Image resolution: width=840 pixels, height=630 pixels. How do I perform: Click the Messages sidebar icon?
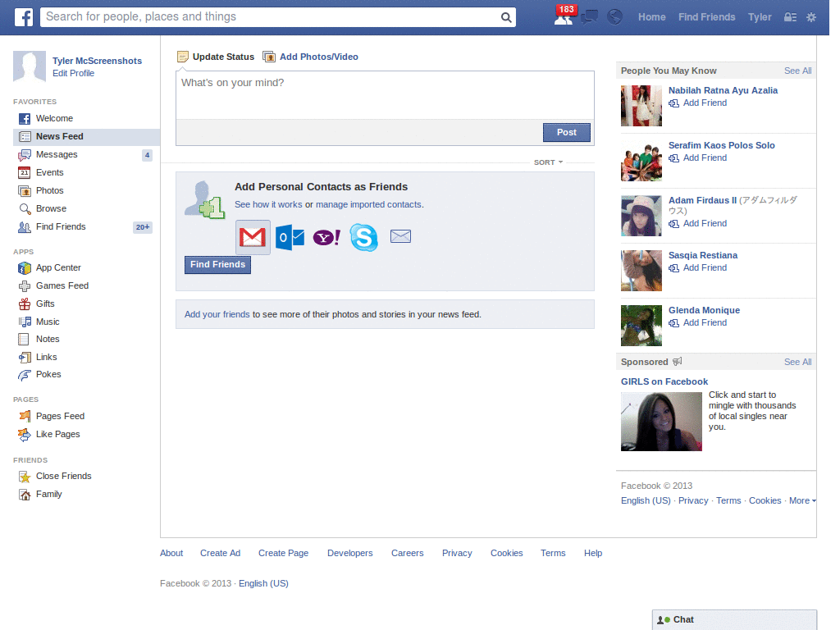(x=24, y=155)
